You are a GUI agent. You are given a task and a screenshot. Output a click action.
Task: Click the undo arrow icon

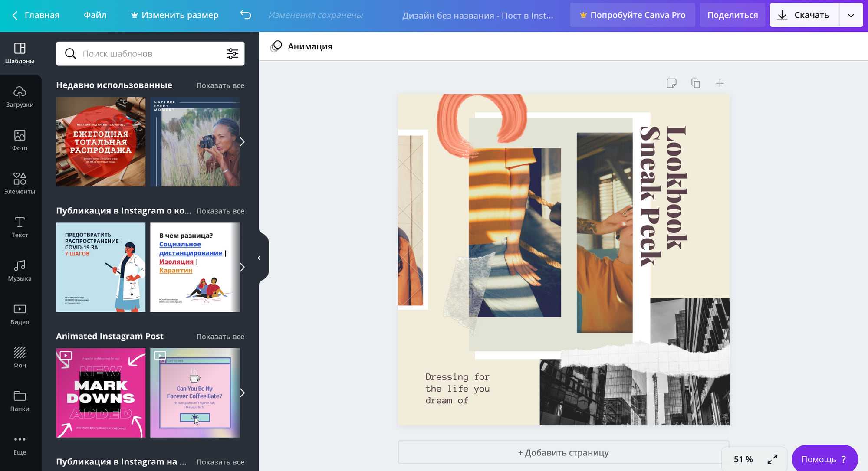[x=246, y=15]
